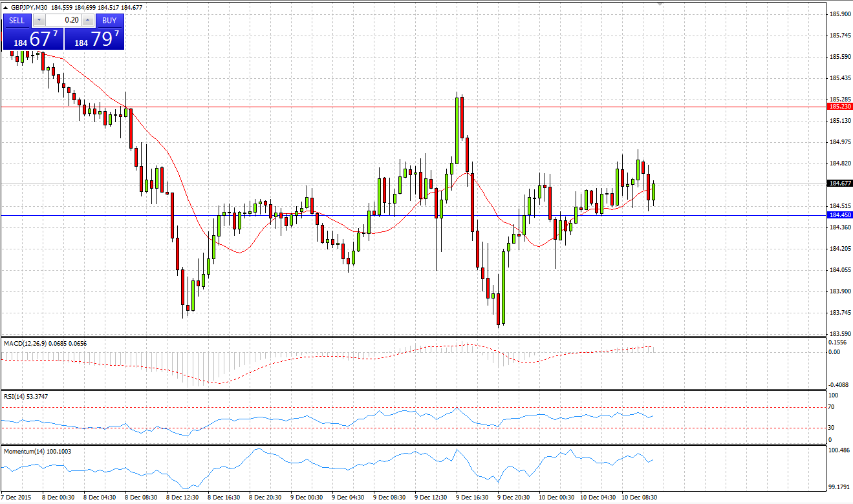This screenshot has height=504, width=853.
Task: Click the RSI(14) 53.3747 indicator label
Action: click(26, 397)
